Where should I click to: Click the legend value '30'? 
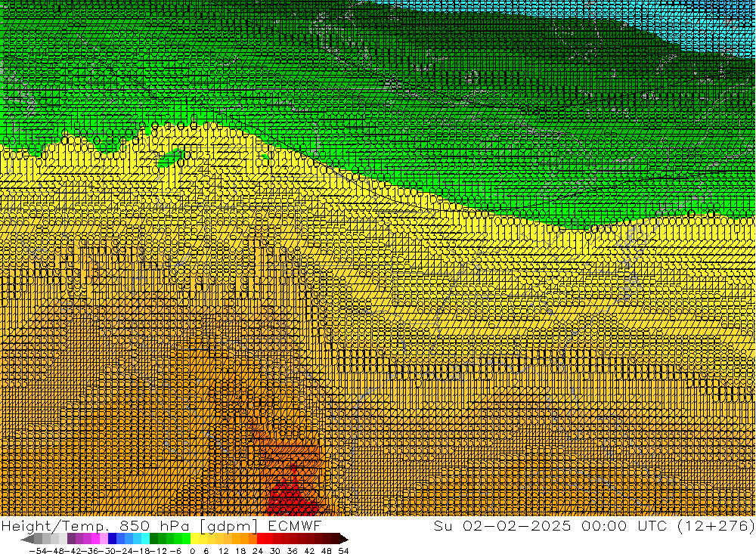[275, 551]
